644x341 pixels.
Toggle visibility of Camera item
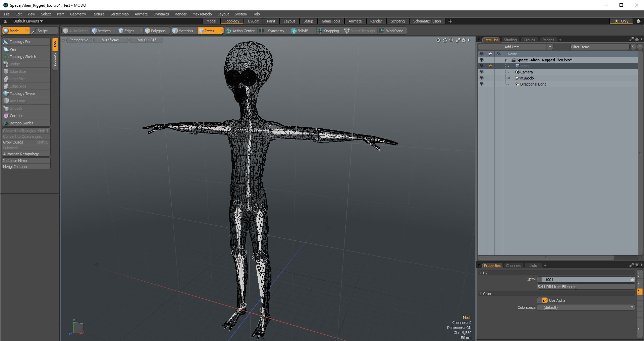[x=481, y=72]
